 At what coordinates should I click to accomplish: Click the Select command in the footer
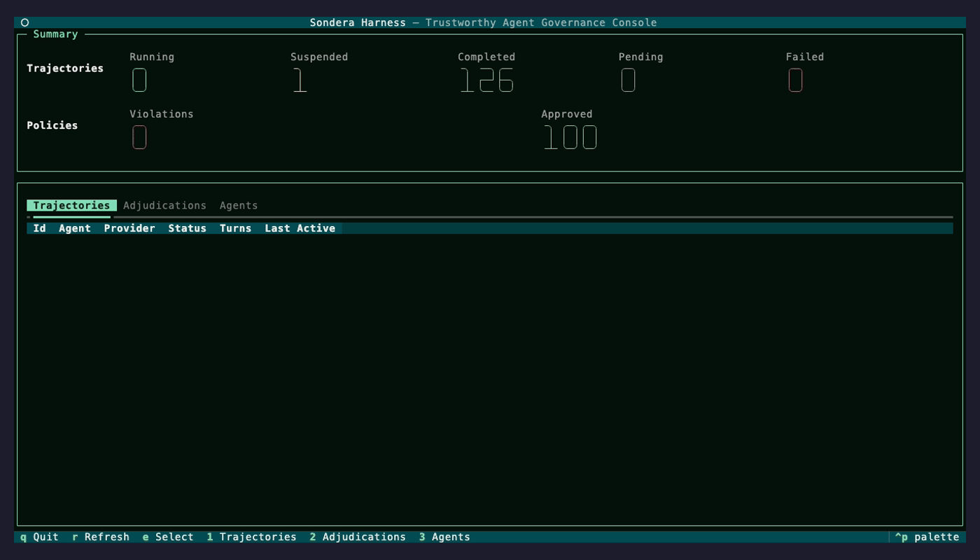(168, 537)
